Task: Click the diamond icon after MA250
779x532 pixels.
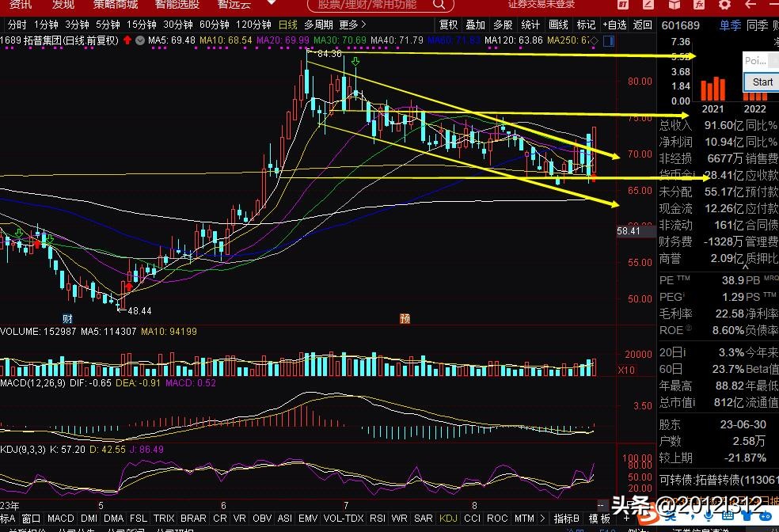Action: [x=595, y=40]
